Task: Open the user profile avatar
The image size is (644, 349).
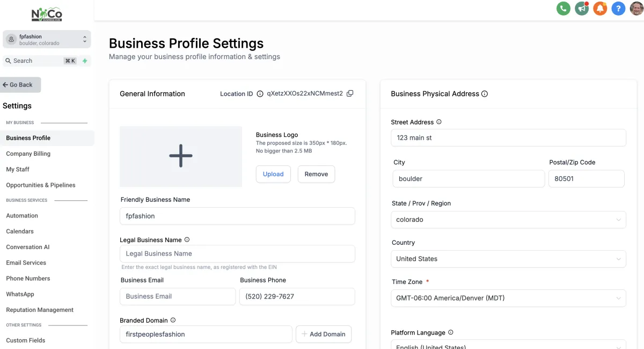Action: click(636, 8)
